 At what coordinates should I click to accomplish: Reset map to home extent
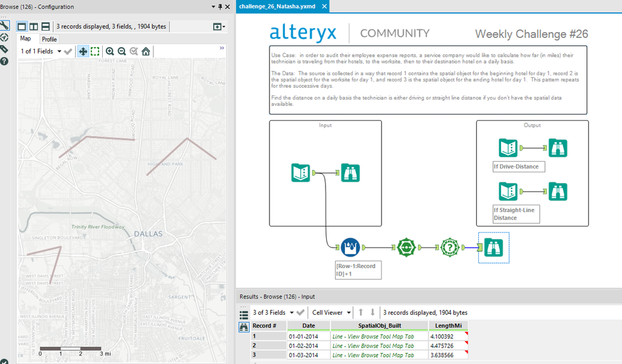146,51
